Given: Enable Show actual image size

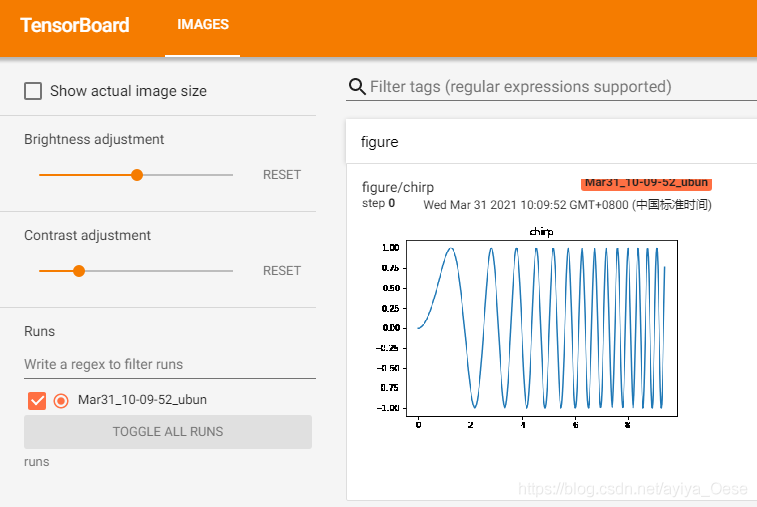Looking at the screenshot, I should pos(33,91).
